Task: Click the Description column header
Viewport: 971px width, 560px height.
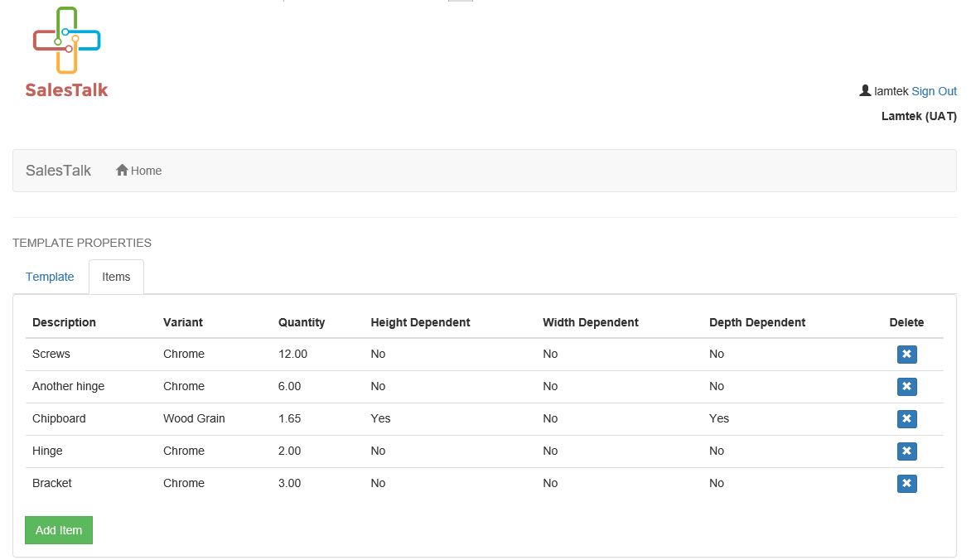Action: pos(64,322)
